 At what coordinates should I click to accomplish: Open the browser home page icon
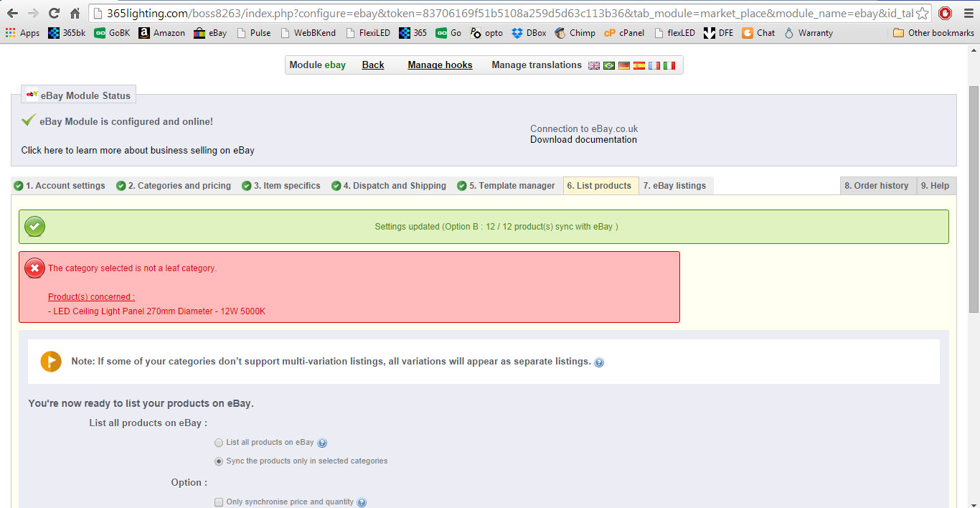(x=75, y=13)
